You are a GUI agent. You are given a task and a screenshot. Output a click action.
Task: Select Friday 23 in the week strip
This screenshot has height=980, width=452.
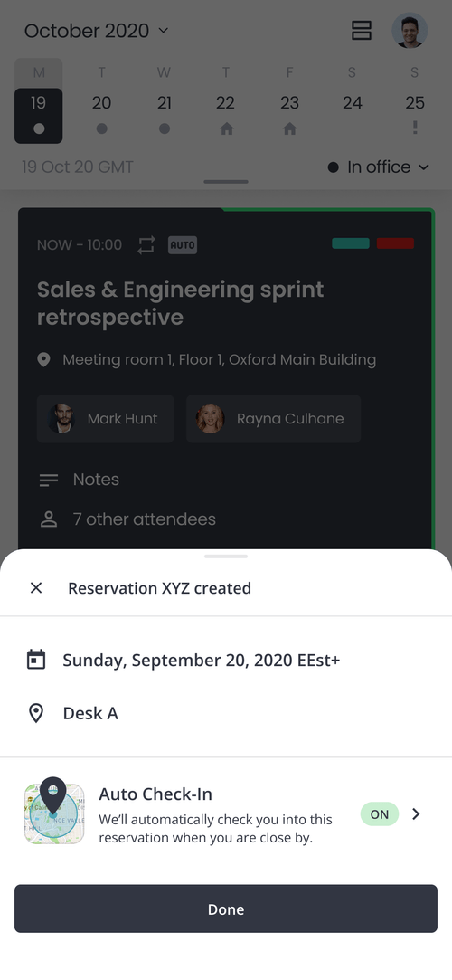pyautogui.click(x=289, y=112)
